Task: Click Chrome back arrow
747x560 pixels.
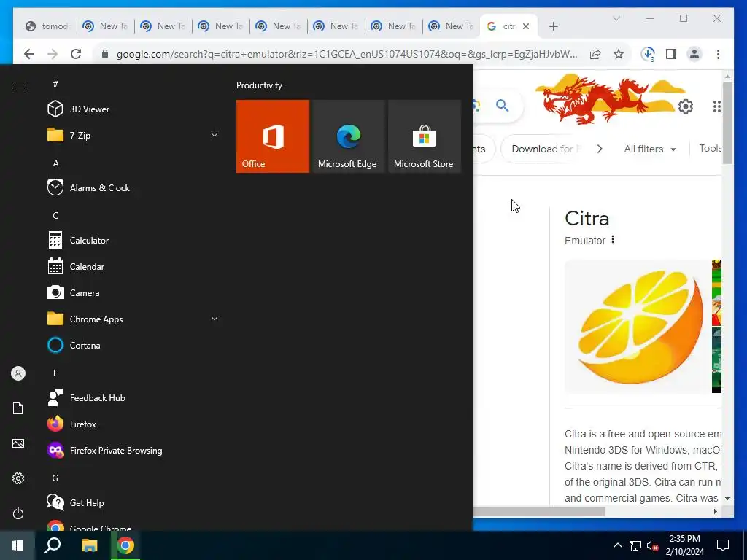Action: click(29, 54)
